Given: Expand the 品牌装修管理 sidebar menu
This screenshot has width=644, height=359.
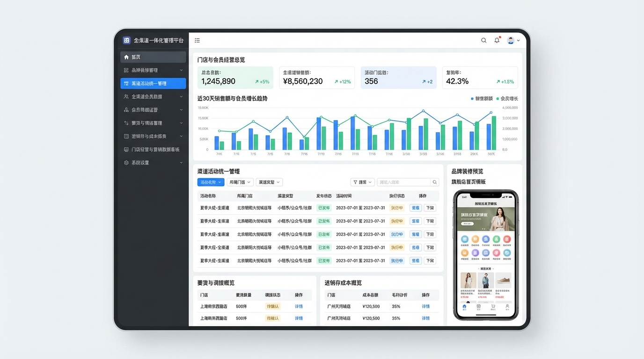Looking at the screenshot, I should [x=153, y=70].
